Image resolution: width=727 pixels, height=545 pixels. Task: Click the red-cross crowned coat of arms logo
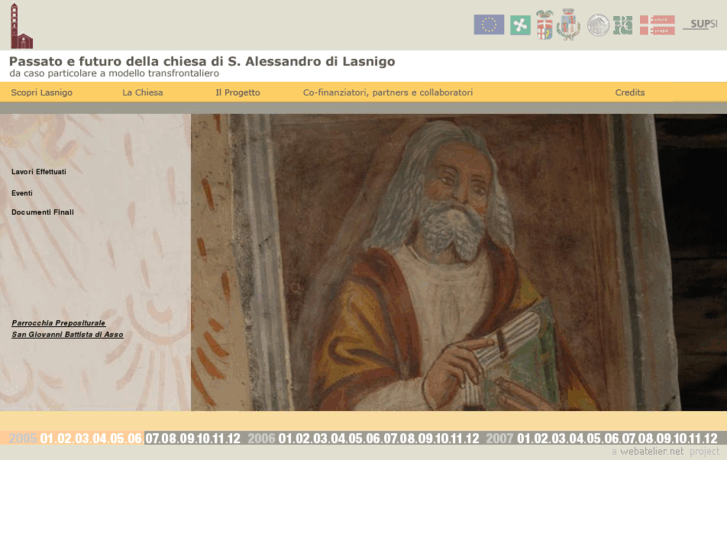tap(545, 25)
